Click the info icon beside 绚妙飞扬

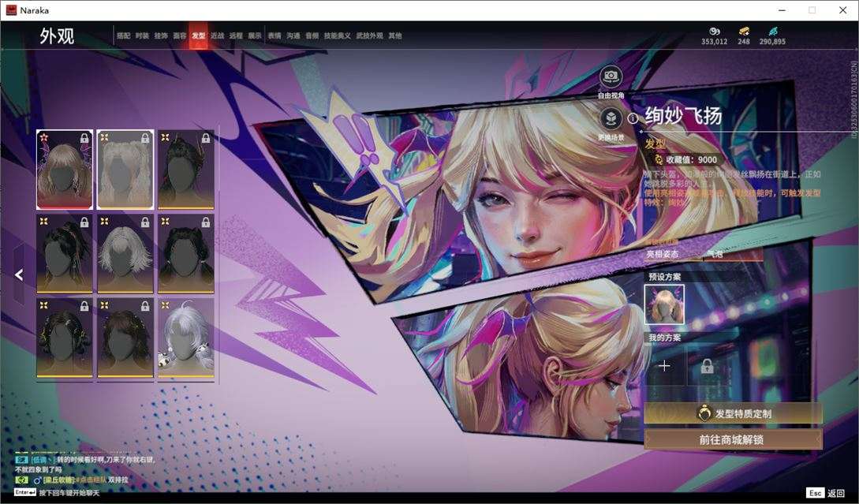pos(633,118)
